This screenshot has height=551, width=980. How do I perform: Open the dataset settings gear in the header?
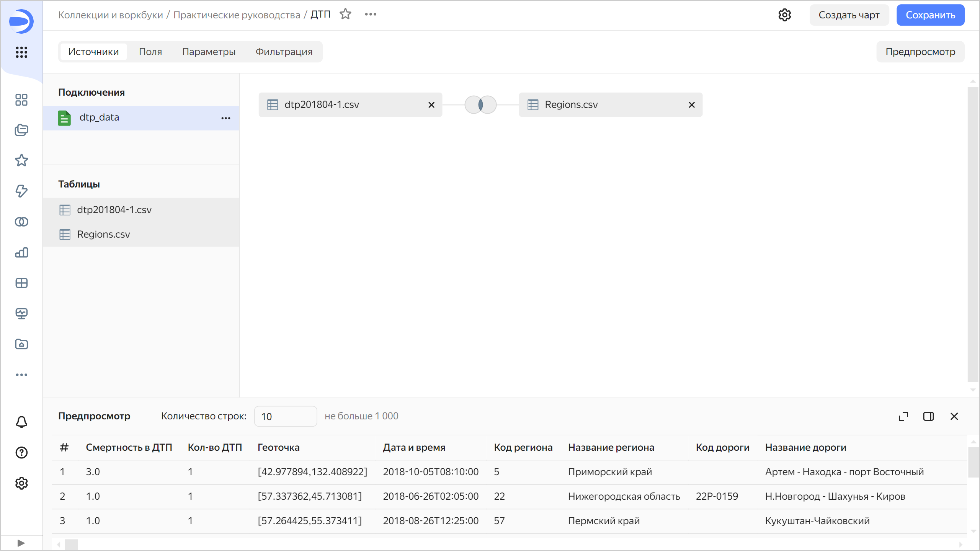coord(784,15)
